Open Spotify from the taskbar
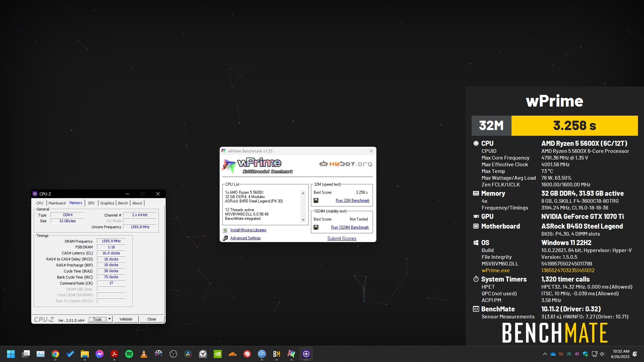Image resolution: width=644 pixels, height=362 pixels. pyautogui.click(x=129, y=354)
